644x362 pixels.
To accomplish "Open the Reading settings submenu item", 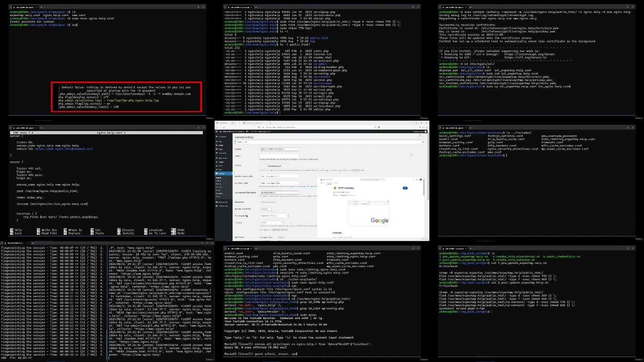I will click(218, 184).
